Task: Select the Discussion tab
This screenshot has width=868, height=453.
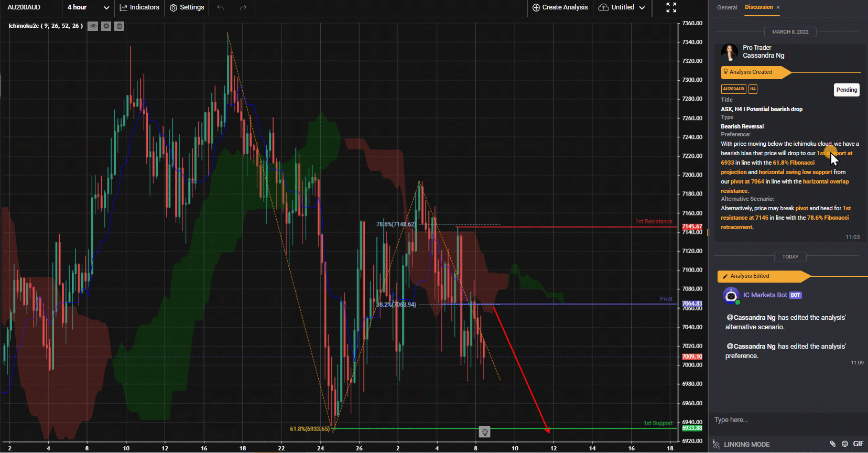Action: click(x=759, y=7)
